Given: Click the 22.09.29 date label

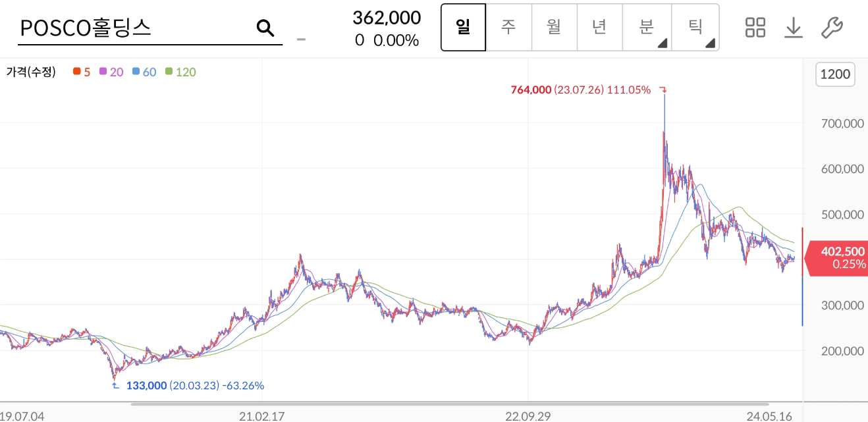Looking at the screenshot, I should pyautogui.click(x=528, y=416).
